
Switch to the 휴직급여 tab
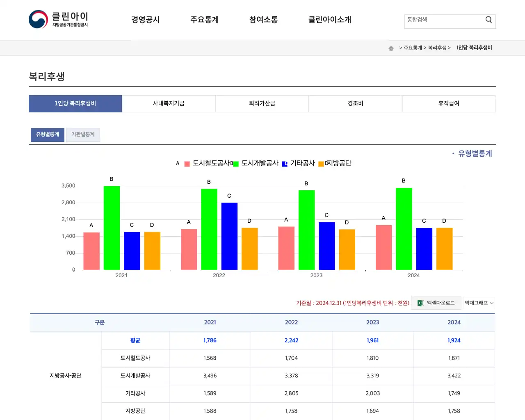pyautogui.click(x=449, y=103)
